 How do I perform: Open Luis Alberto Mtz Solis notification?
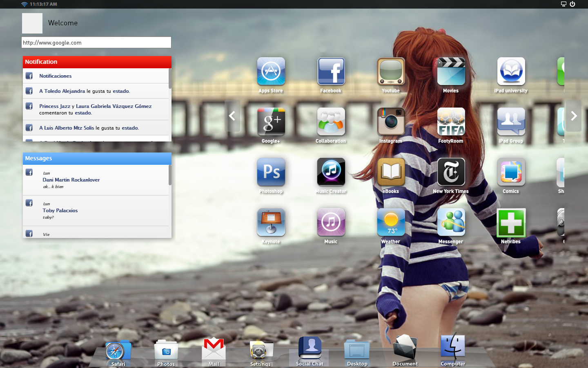[96, 128]
